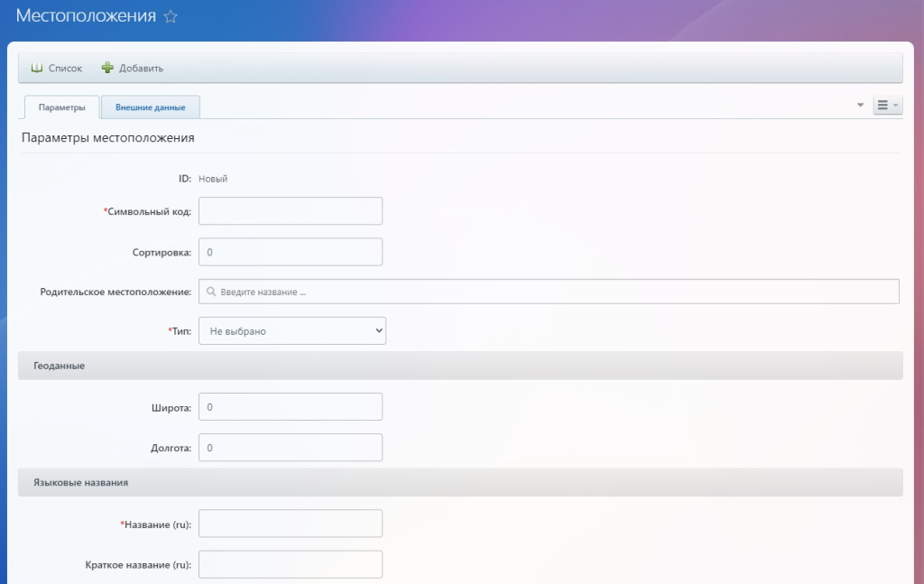The image size is (924, 584).
Task: Click the magnifier icon in the parent location search
Action: (x=211, y=292)
